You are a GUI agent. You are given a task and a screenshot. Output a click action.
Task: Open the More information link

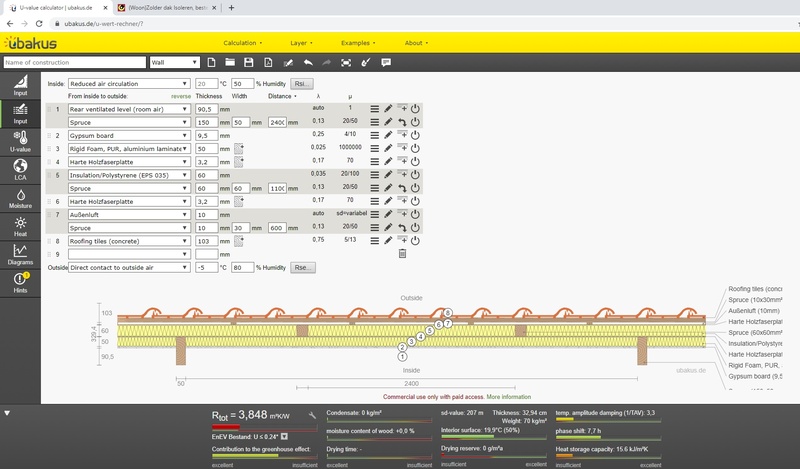coord(509,397)
